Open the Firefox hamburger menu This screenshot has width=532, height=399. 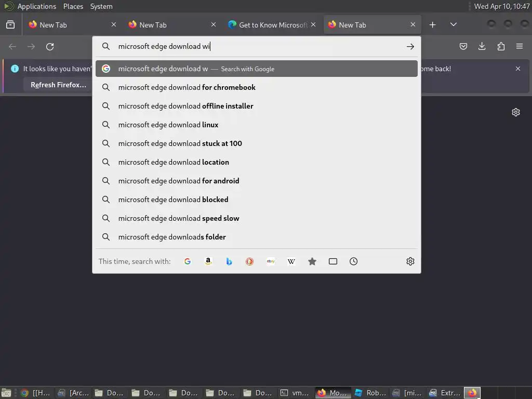click(520, 46)
